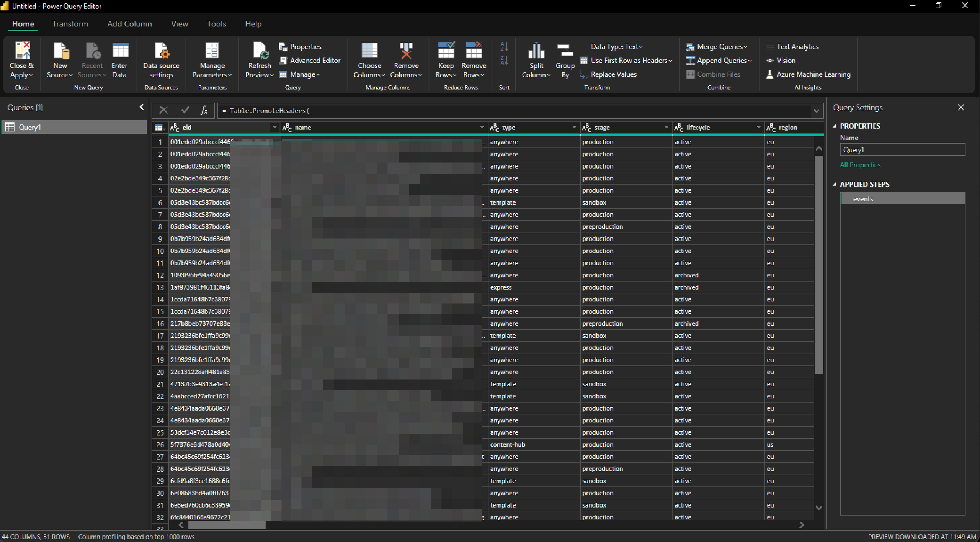980x542 pixels.
Task: Click the Choose Columns icon
Action: [x=369, y=51]
